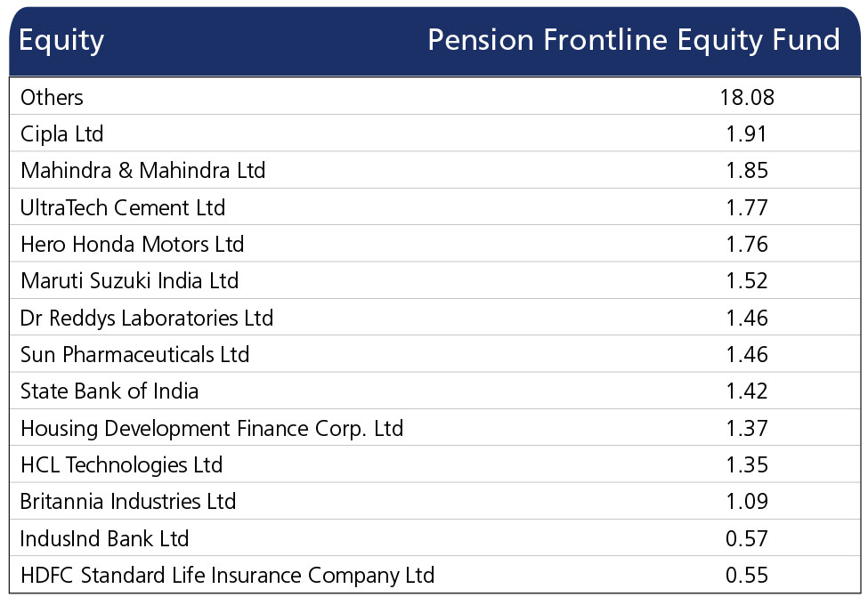Screen dimensions: 868x605
Task: Click the IndusInd Bank Ltd row
Action: click(435, 537)
